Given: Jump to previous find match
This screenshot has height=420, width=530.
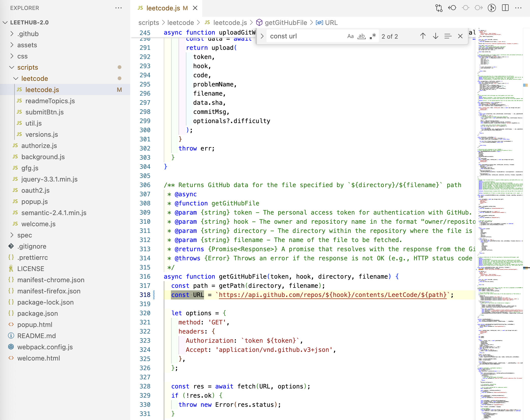Looking at the screenshot, I should (423, 36).
